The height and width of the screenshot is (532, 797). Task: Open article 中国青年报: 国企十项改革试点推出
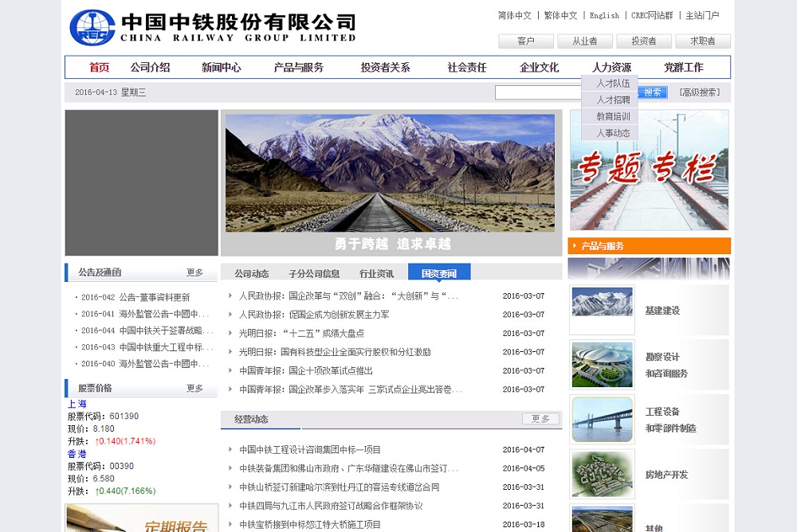(306, 371)
